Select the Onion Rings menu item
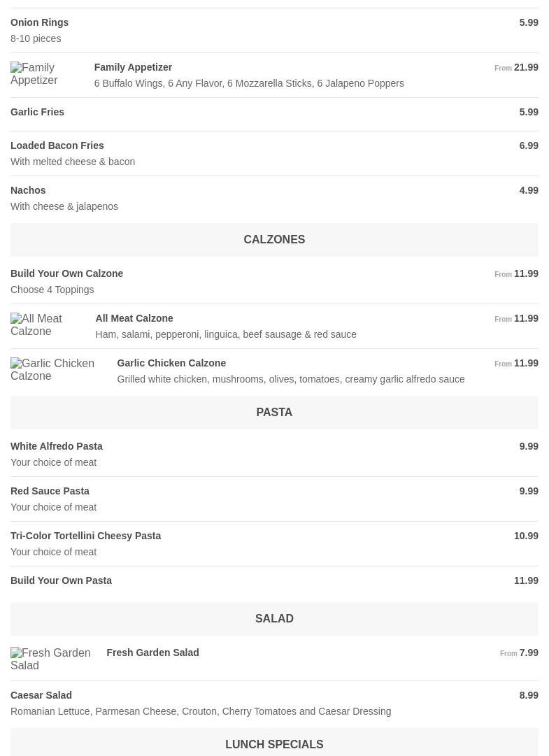The width and height of the screenshot is (549, 756). [x=274, y=30]
